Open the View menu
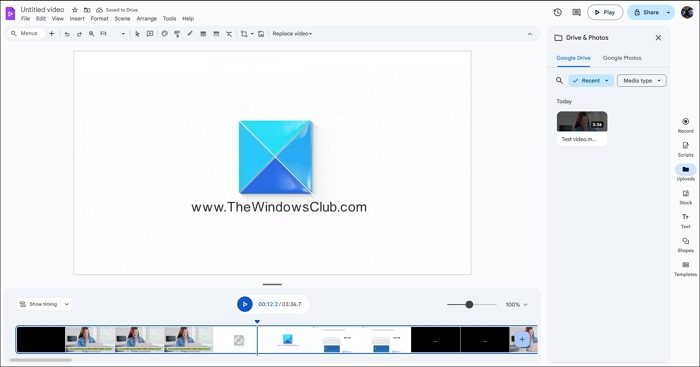This screenshot has width=700, height=367. [58, 19]
